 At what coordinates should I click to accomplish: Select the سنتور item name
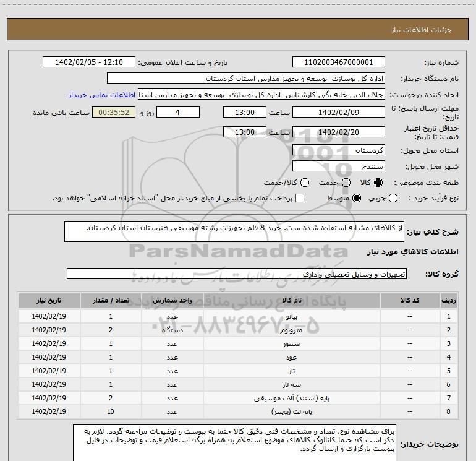tap(291, 343)
